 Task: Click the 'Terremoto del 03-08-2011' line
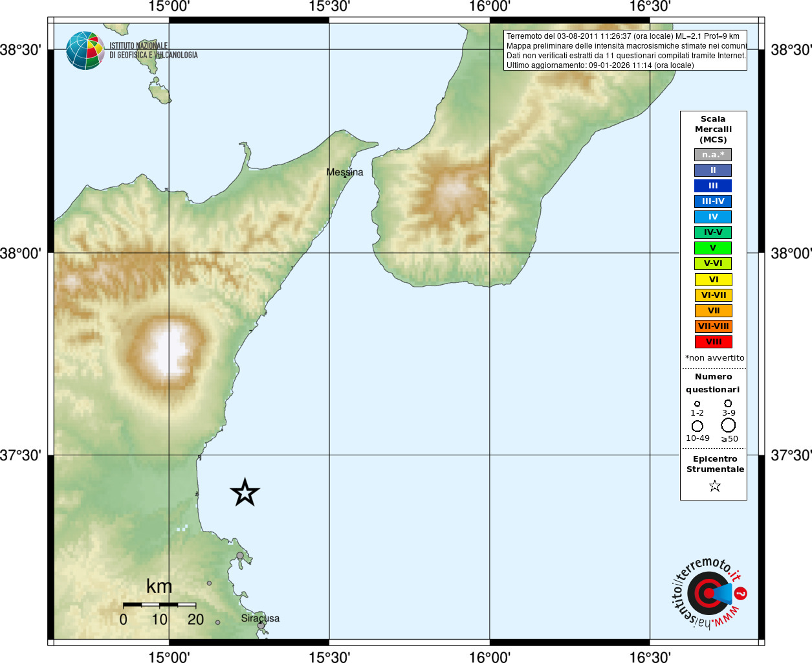pyautogui.click(x=623, y=36)
